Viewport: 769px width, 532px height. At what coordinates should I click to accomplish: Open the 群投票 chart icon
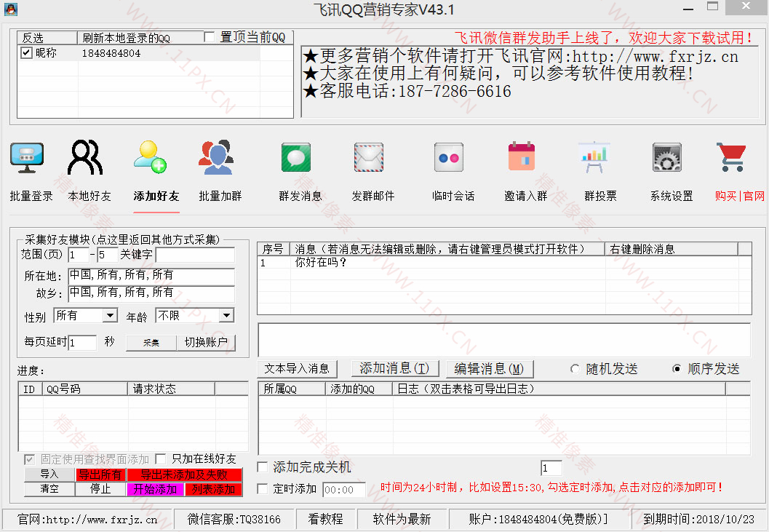click(594, 157)
